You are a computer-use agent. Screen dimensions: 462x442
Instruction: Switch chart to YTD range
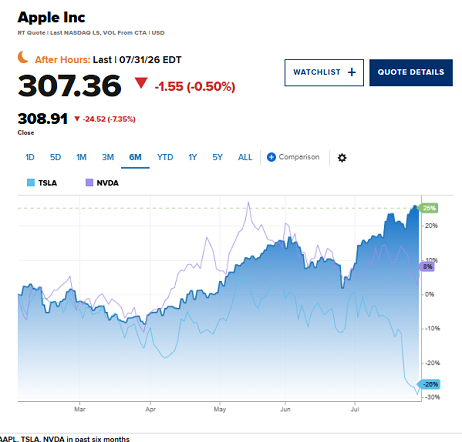165,157
